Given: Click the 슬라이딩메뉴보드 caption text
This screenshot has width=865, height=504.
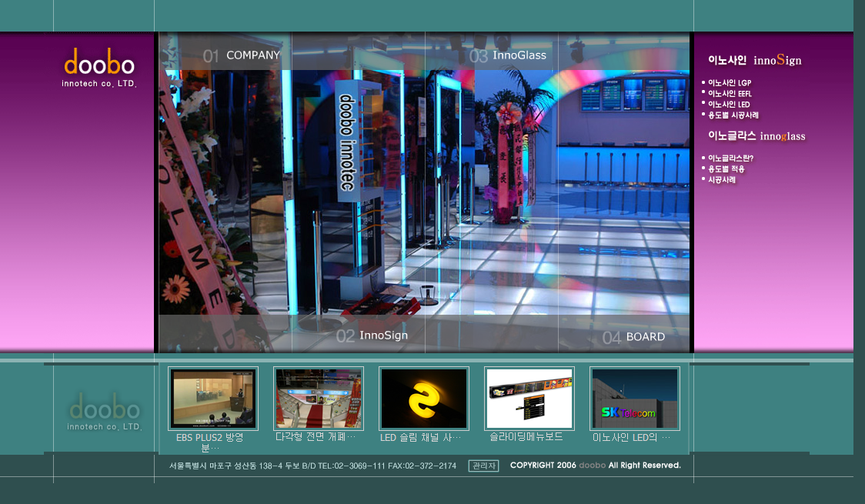Looking at the screenshot, I should pyautogui.click(x=526, y=437).
